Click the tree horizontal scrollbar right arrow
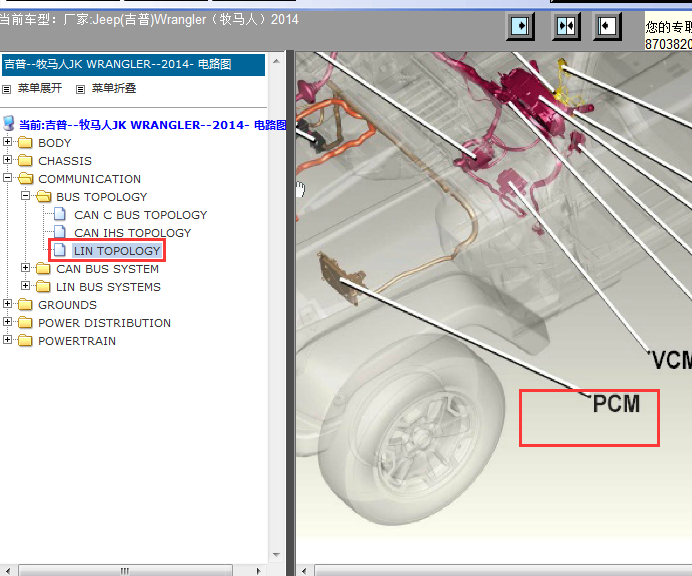Screen dimensions: 692x576 click(x=259, y=570)
